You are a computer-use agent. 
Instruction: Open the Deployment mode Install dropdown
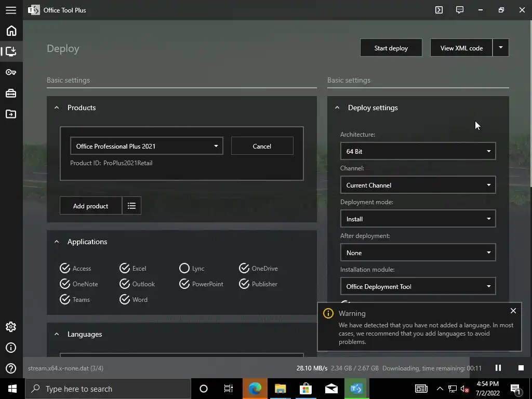pyautogui.click(x=418, y=219)
